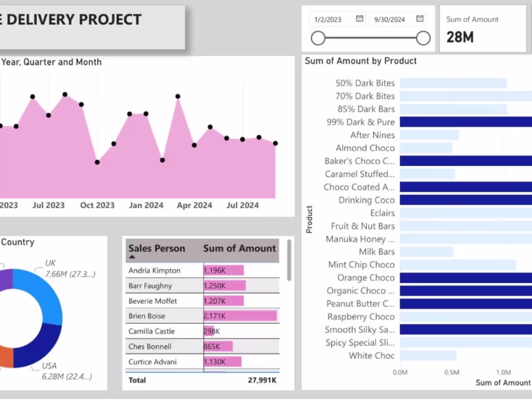This screenshot has width=532, height=399.
Task: Sort by Sum of Amount column header
Action: click(x=239, y=248)
